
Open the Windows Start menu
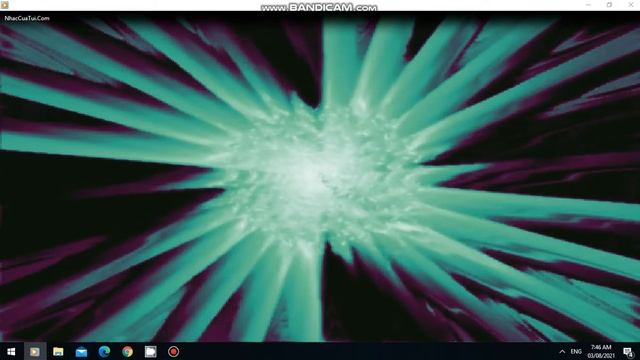tap(11, 351)
